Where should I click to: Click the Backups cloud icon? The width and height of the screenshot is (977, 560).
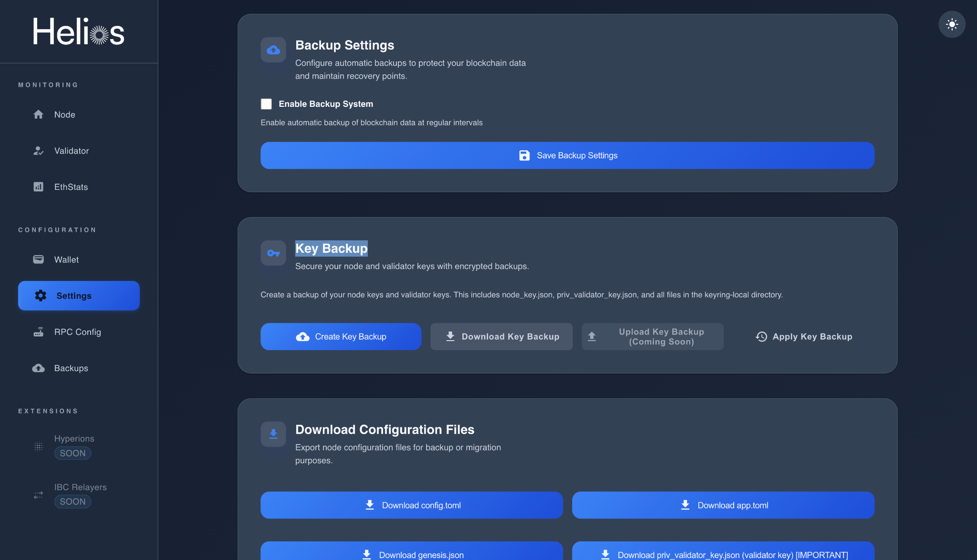38,368
